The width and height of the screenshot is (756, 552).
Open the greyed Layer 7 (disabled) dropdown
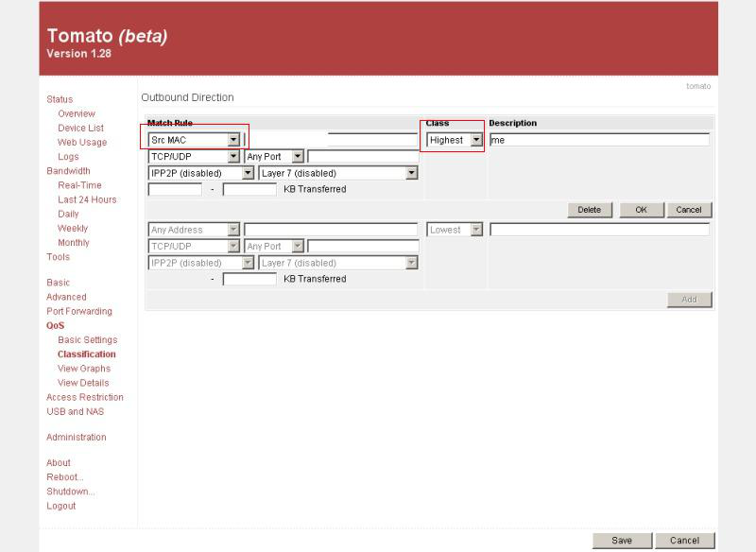[x=338, y=263]
